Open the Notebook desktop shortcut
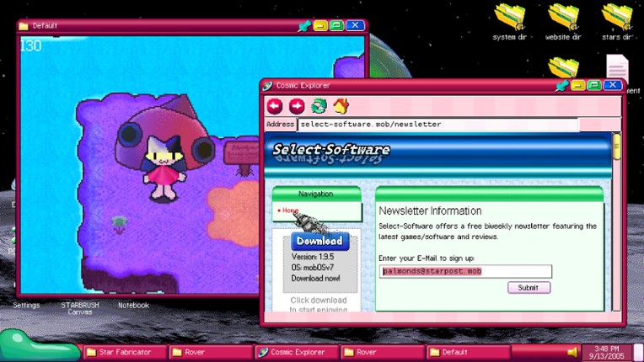644x362 pixels. [133, 306]
